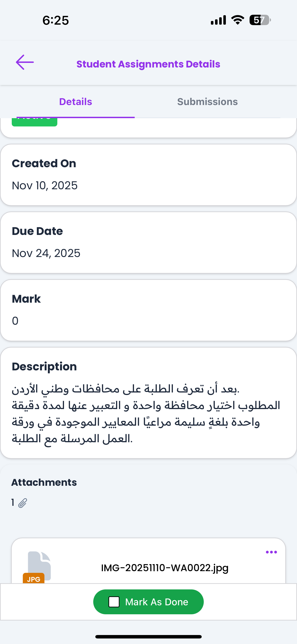Tap the Wi-Fi status icon
The width and height of the screenshot is (297, 644).
click(x=238, y=20)
